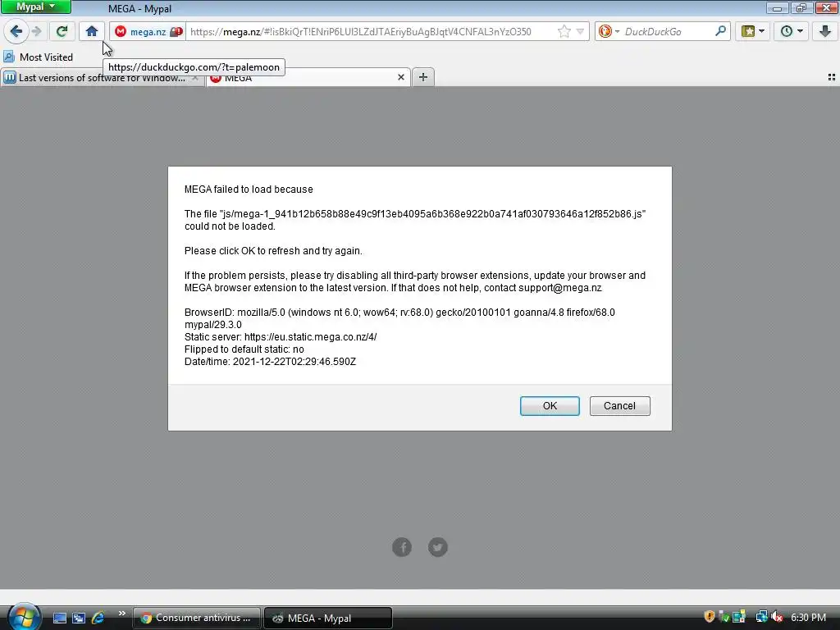Click Show Desktop in Quick Launch
The image size is (840, 630).
coord(59,618)
